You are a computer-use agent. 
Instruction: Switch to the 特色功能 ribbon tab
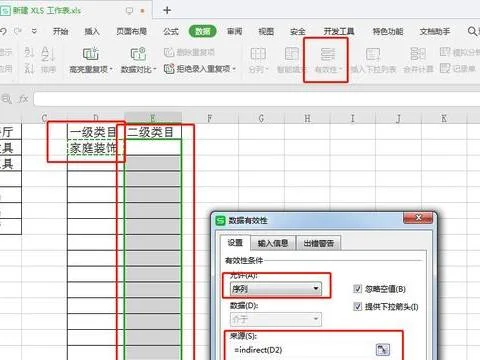388,31
